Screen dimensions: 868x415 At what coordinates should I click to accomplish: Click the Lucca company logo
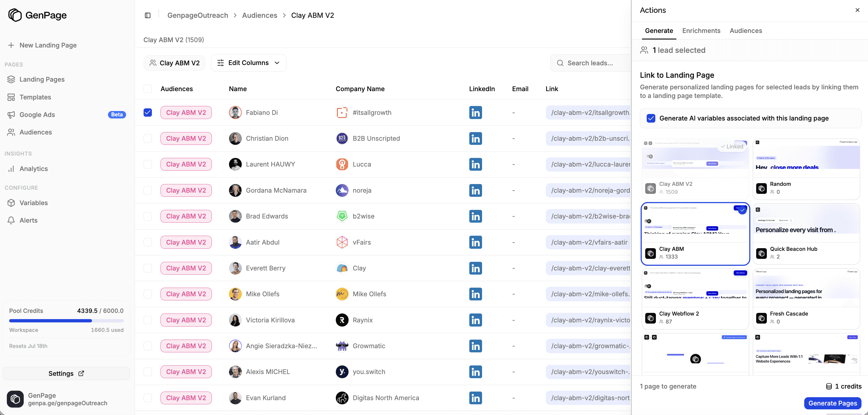(x=342, y=164)
